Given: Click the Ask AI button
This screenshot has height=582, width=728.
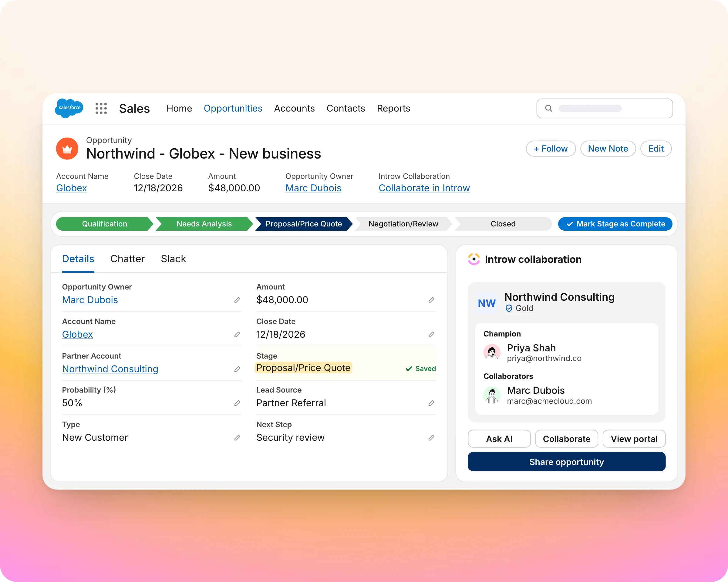Looking at the screenshot, I should coord(499,439).
